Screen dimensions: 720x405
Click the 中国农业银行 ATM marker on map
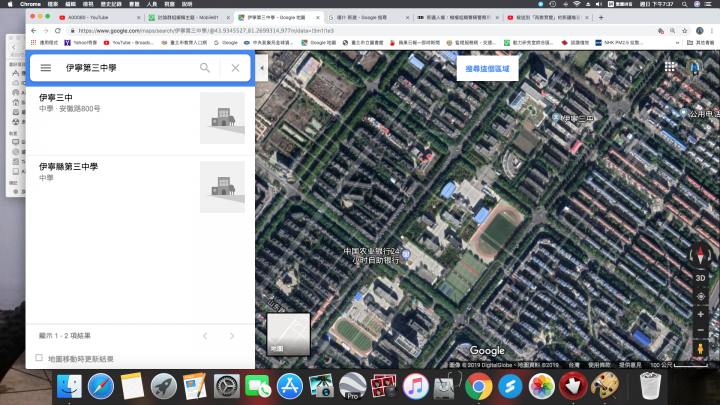coord(406,253)
